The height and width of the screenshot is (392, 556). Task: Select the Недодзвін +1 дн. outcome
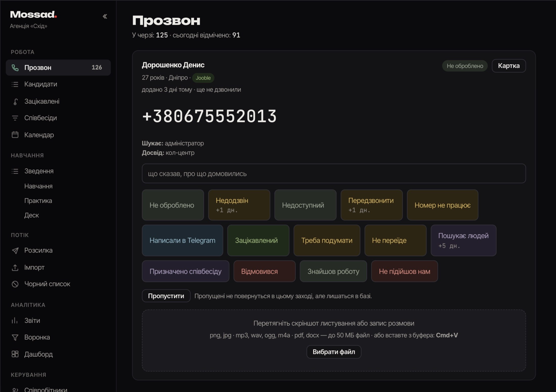239,205
